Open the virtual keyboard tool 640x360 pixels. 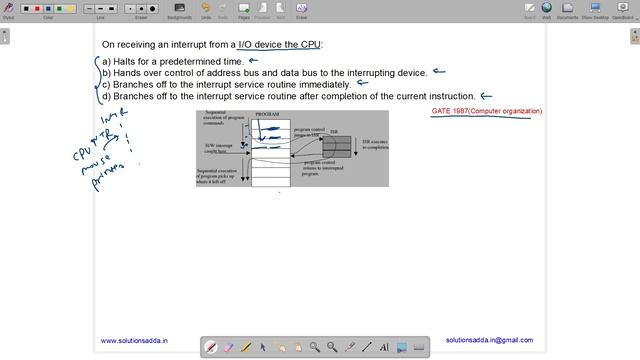419,347
